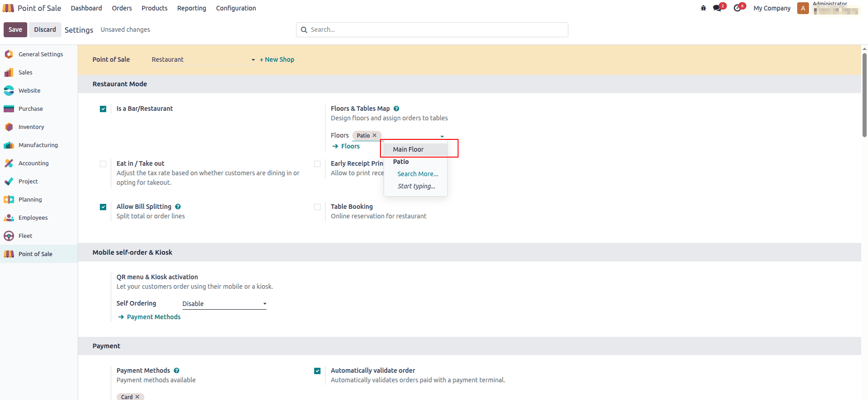Open the conversations messages icon

pyautogui.click(x=717, y=8)
